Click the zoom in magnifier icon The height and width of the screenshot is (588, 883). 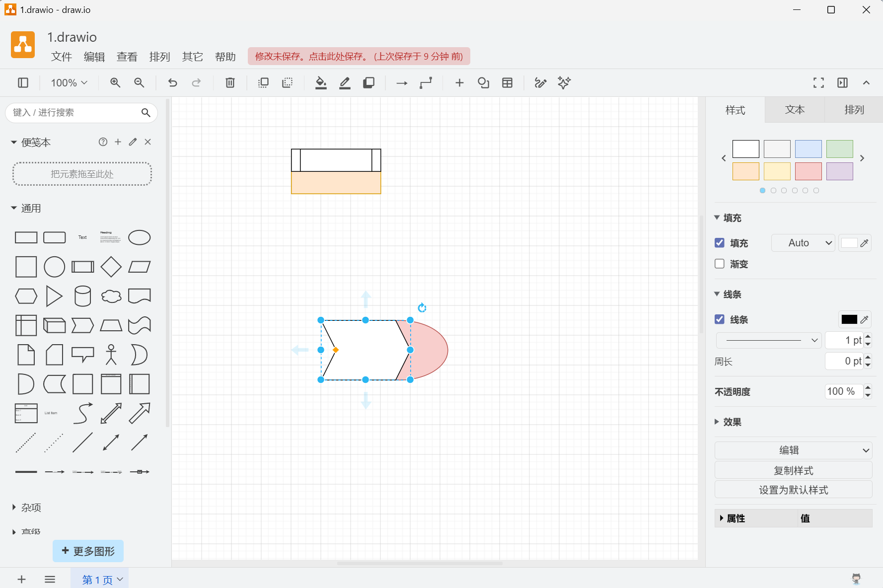[115, 83]
